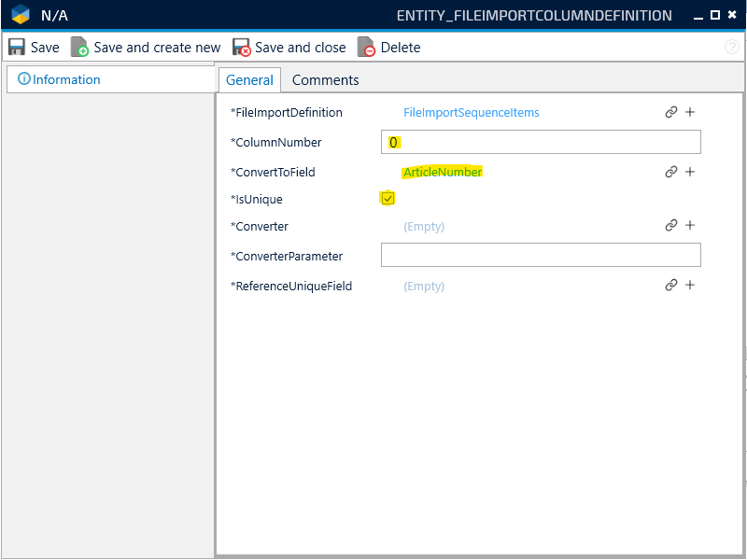Viewport: 747px width, 560px height.
Task: Select the General tab
Action: [249, 80]
